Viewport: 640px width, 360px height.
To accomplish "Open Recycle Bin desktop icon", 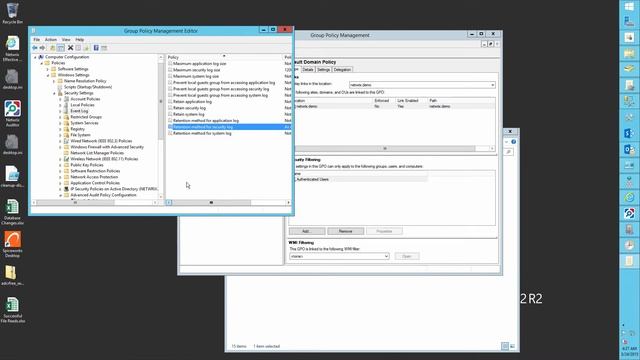I will tap(12, 13).
